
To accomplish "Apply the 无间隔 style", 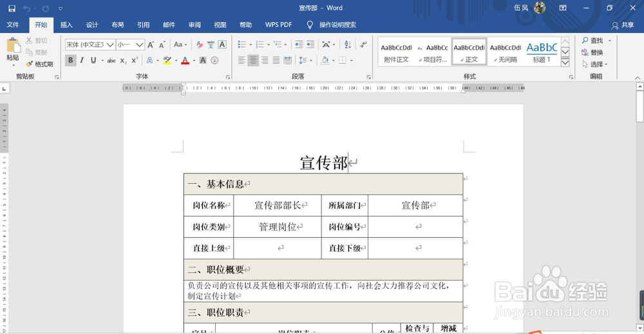I will [505, 53].
